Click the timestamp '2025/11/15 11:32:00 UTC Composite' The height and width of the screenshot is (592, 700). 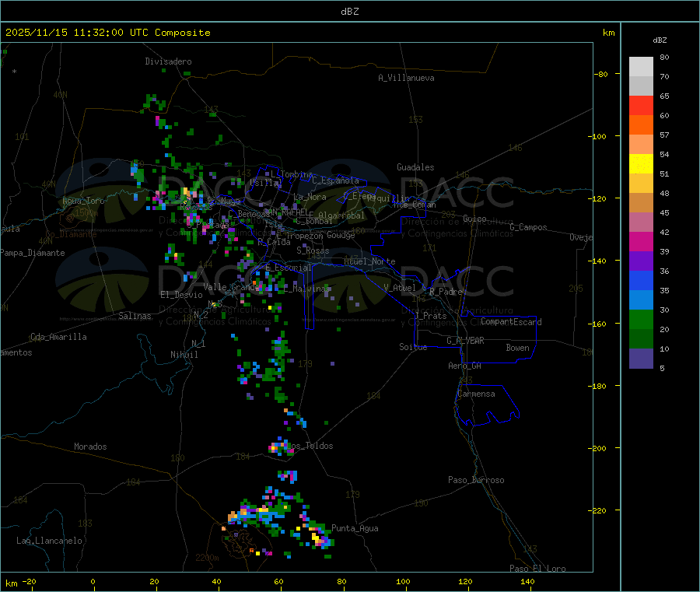(x=108, y=33)
